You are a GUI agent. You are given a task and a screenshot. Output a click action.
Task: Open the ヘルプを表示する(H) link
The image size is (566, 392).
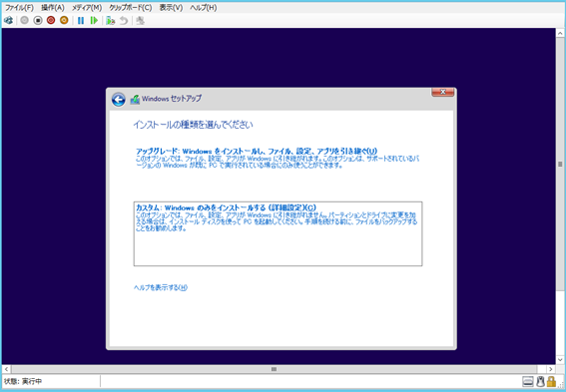(161, 287)
